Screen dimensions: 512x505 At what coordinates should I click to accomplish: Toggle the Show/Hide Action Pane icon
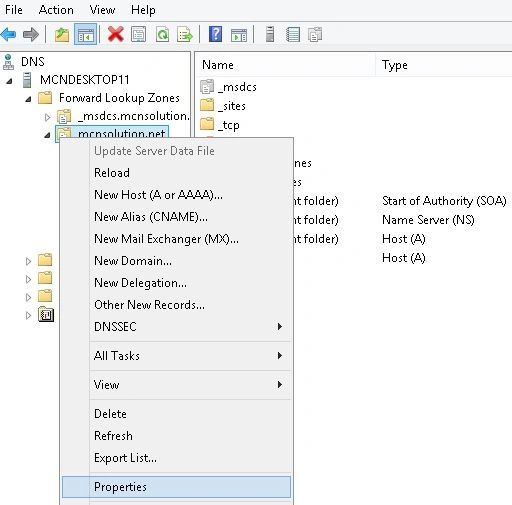[x=239, y=35]
